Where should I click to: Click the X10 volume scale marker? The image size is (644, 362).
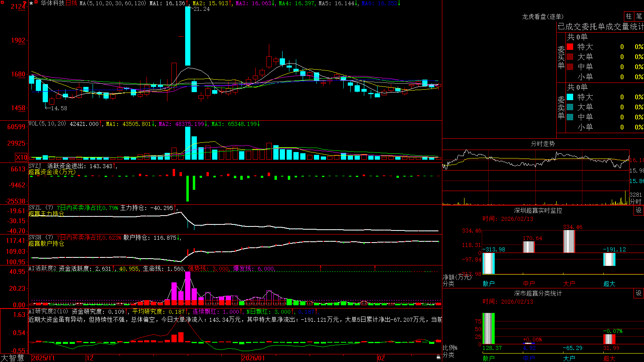coord(21,157)
